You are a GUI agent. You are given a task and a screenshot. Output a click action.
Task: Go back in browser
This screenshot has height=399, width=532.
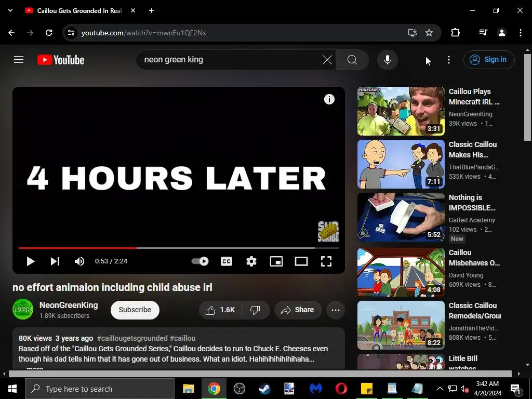(11, 33)
